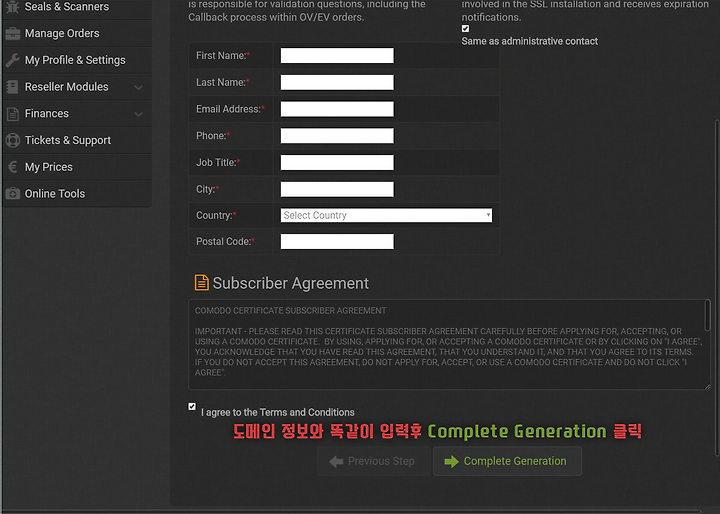Image resolution: width=720 pixels, height=514 pixels.
Task: Click the agreement text area scrollbar
Action: [707, 315]
